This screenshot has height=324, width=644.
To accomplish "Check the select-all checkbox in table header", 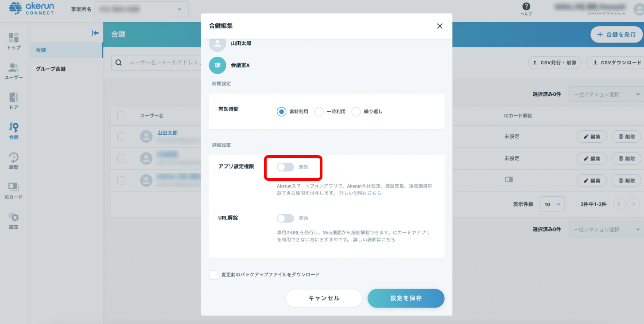I will pos(121,115).
